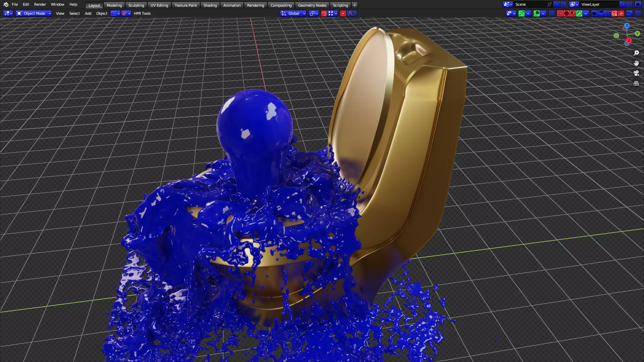Click the Z axis on navigation gizmo
Screen dimensions: 644x362
627,26
